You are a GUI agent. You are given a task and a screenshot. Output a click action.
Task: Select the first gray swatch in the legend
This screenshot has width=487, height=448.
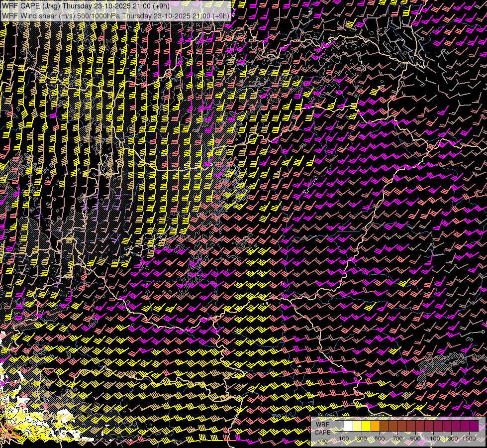pyautogui.click(x=339, y=426)
